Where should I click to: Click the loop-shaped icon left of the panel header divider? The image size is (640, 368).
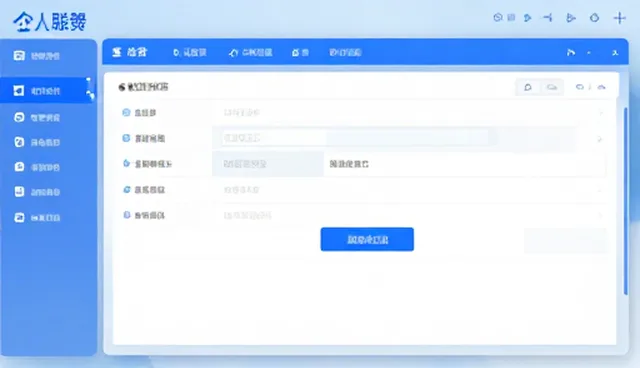pos(580,87)
